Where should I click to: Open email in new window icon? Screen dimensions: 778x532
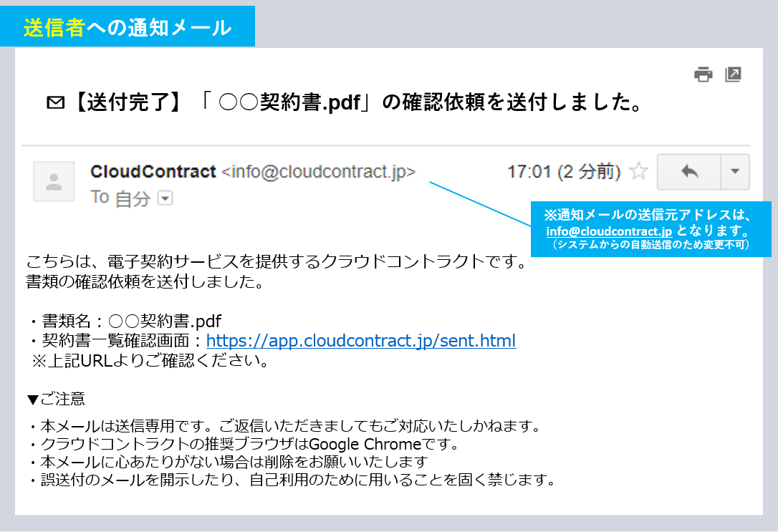(x=734, y=74)
